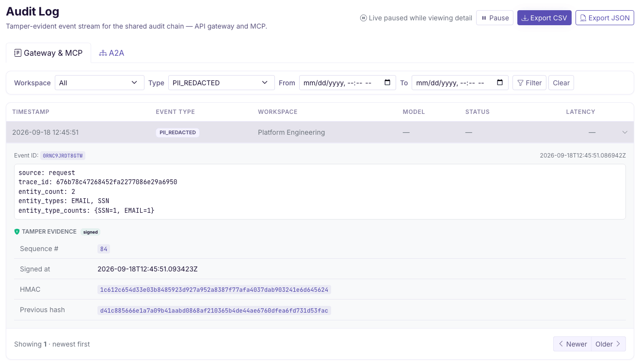Click the From date-time input field
The image size is (640, 364).
click(x=347, y=83)
